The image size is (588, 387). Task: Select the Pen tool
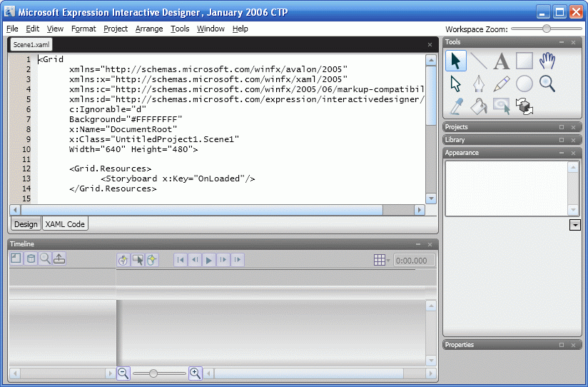[479, 84]
